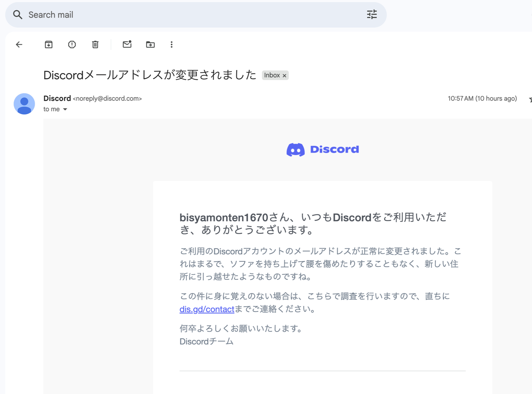Click sender name Discord
Viewport: 532px width, 394px height.
coord(57,98)
